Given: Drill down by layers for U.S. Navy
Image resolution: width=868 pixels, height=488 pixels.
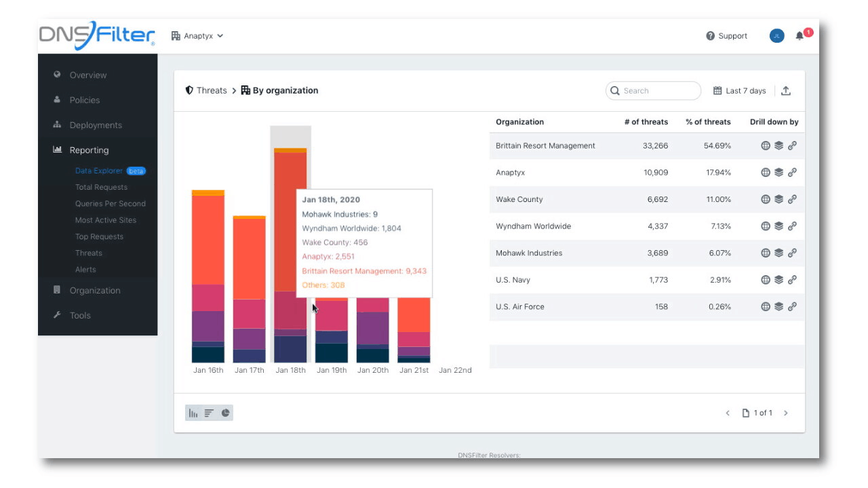Looking at the screenshot, I should [x=778, y=279].
